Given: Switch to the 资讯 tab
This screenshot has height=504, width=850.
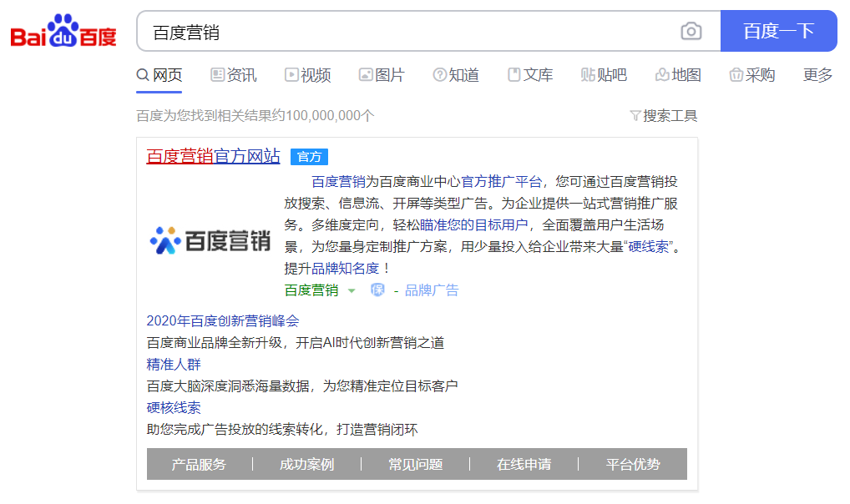Looking at the screenshot, I should point(234,75).
